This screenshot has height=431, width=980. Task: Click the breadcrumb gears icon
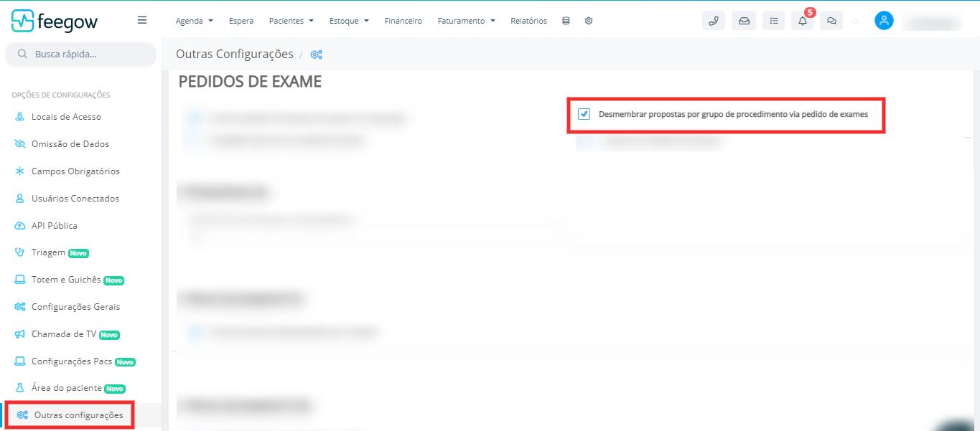(x=316, y=55)
